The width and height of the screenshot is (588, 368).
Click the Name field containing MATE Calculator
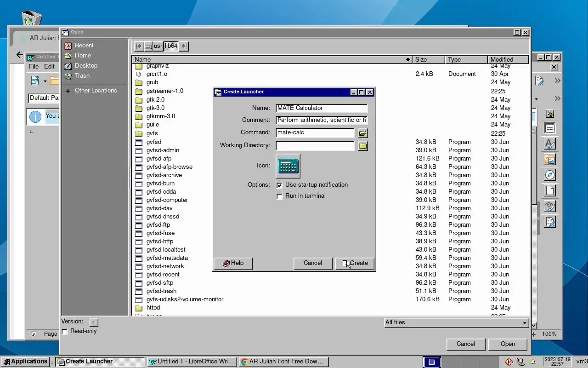(x=322, y=108)
